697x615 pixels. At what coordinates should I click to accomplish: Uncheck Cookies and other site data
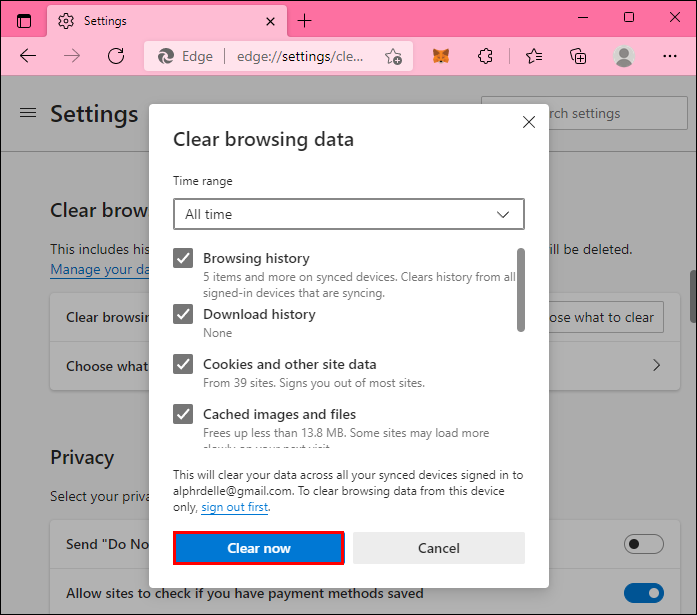183,364
